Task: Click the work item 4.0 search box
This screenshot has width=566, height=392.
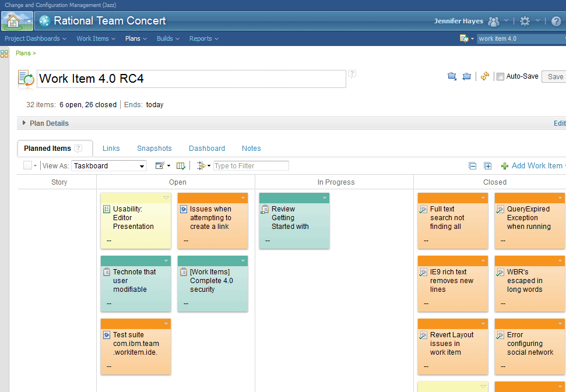Action: pos(521,38)
